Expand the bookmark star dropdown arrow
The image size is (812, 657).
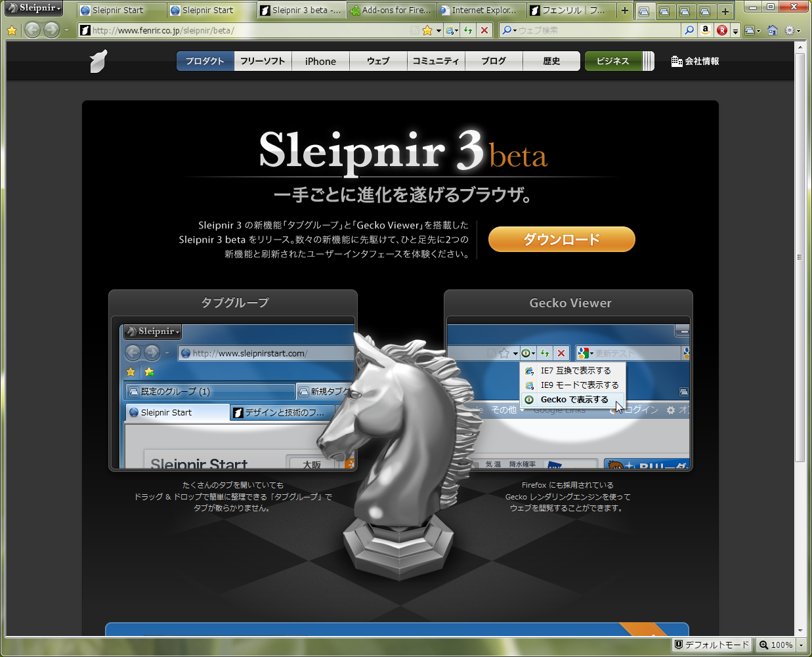coord(438,30)
